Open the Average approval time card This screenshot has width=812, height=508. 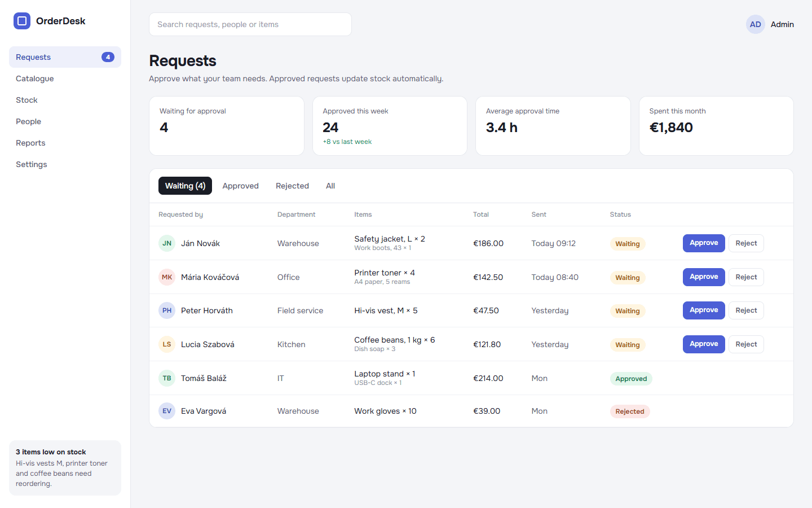[553, 126]
